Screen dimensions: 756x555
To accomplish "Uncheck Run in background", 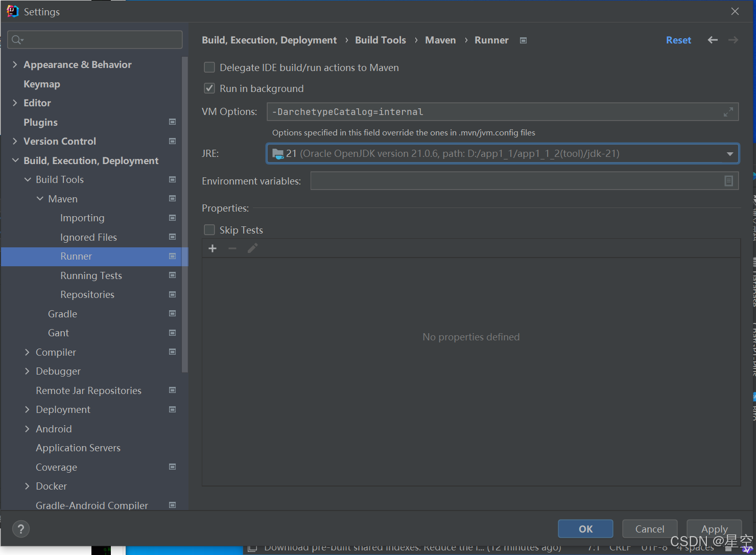I will click(209, 88).
